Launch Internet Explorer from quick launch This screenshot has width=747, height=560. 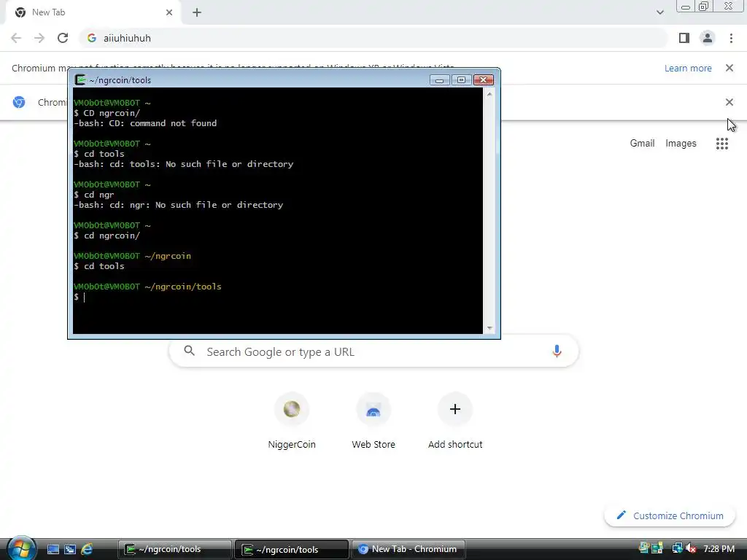click(87, 549)
